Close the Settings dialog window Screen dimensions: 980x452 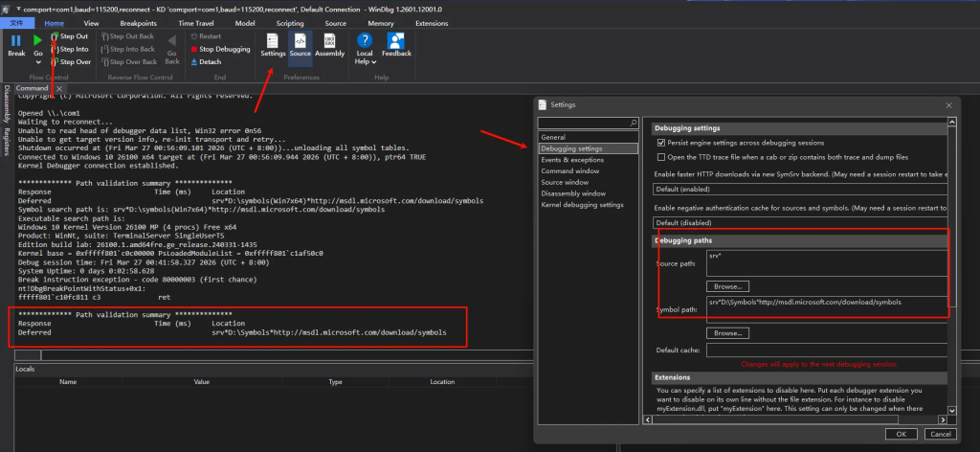948,105
